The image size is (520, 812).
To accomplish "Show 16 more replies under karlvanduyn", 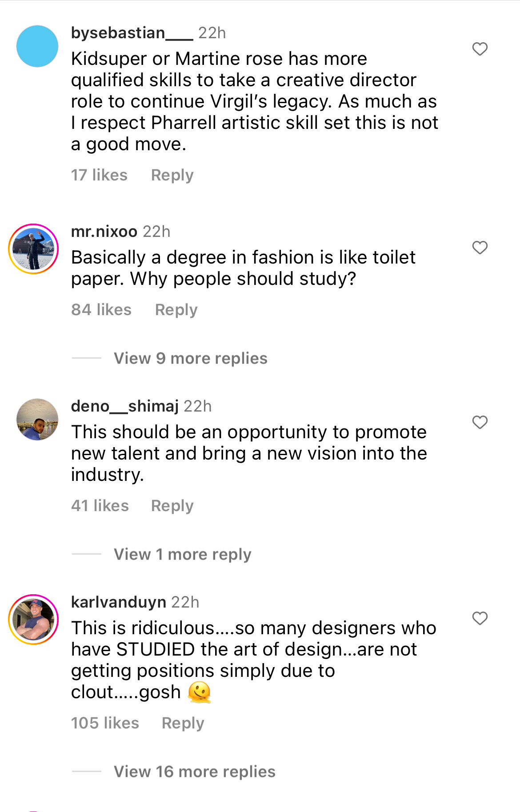I will (194, 772).
